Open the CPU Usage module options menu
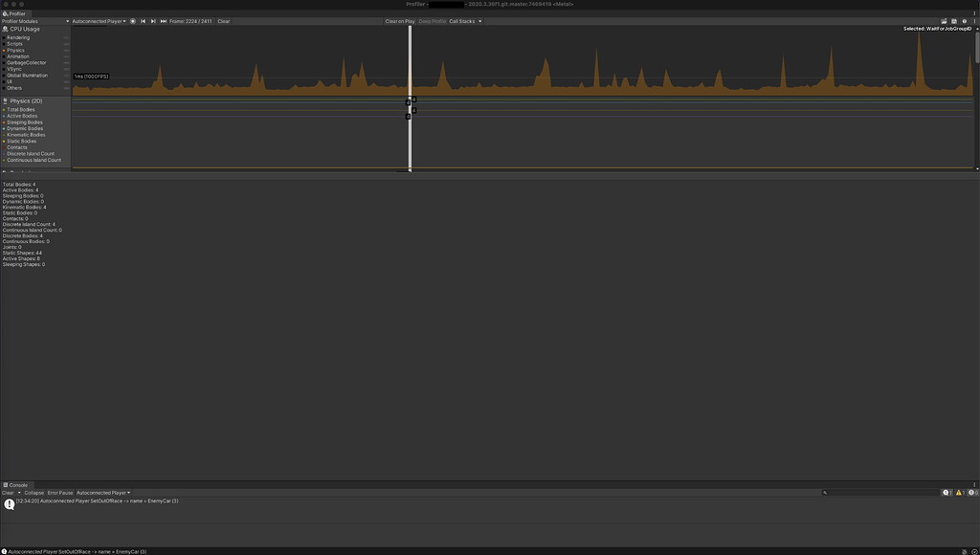980x555 pixels. click(64, 28)
